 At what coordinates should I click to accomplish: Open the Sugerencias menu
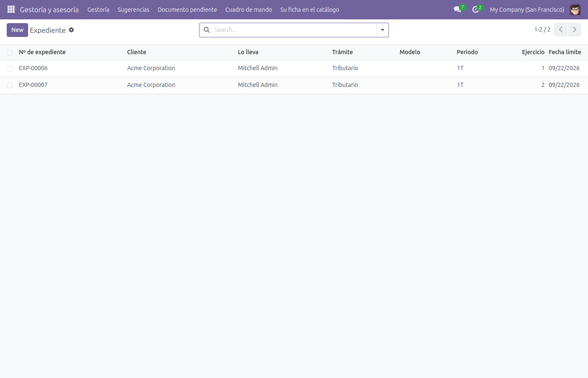[x=134, y=10]
